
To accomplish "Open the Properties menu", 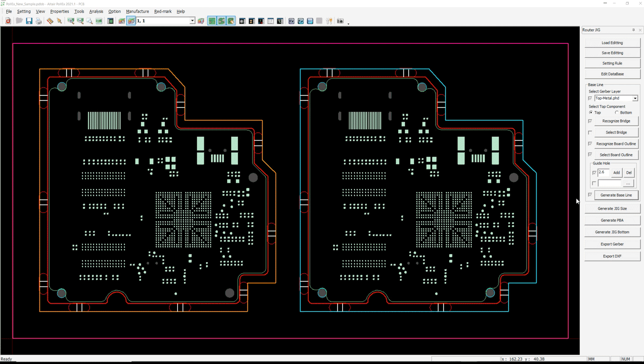I will point(59,11).
